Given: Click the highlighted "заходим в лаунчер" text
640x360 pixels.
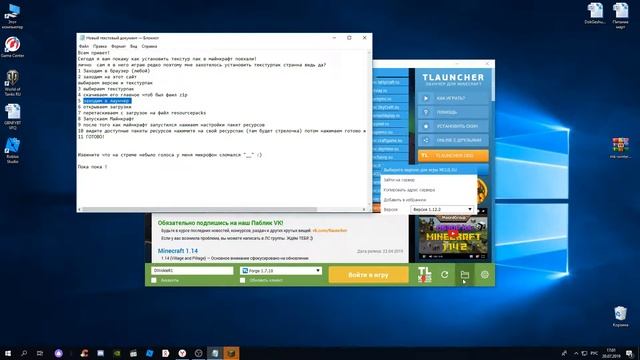Looking at the screenshot, I should click(107, 101).
